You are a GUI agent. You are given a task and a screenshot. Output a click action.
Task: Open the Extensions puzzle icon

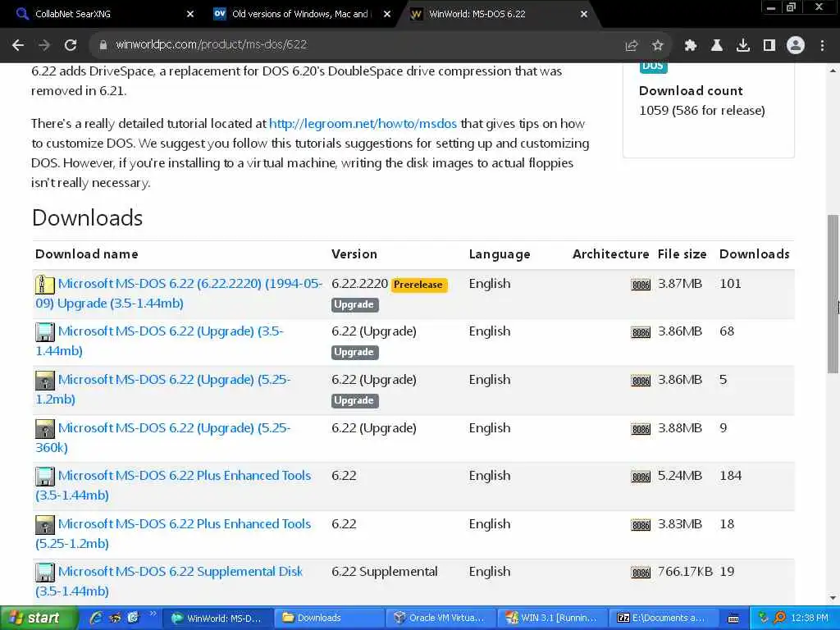(x=691, y=46)
